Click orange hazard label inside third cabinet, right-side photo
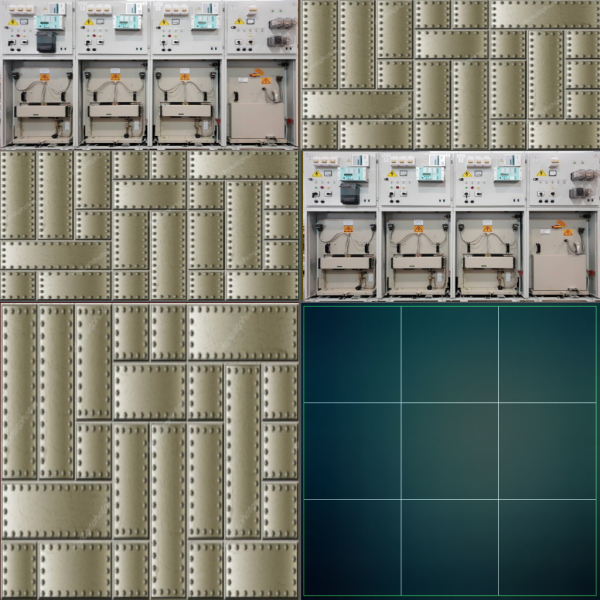This screenshot has width=600, height=600. 487,229
